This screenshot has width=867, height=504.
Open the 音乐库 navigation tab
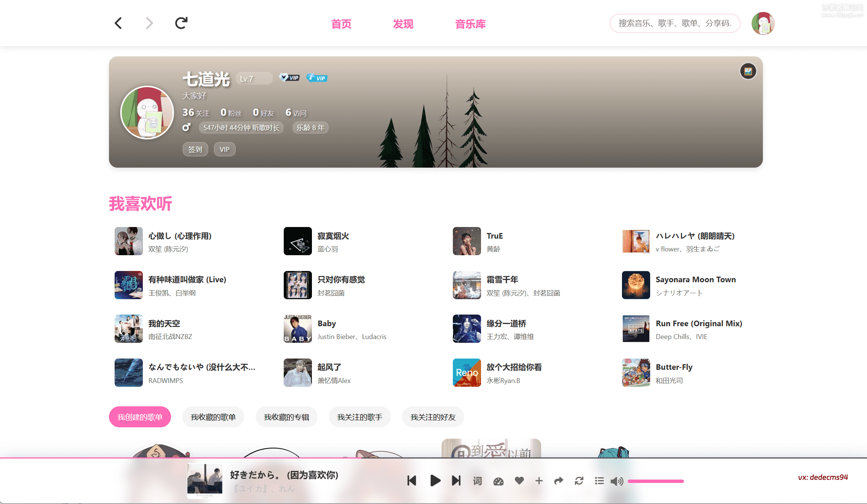470,24
